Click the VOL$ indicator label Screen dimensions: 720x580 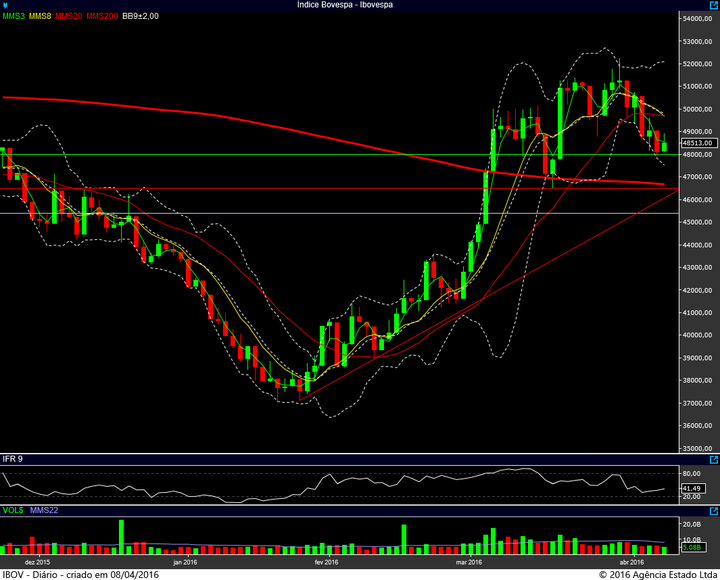click(13, 510)
